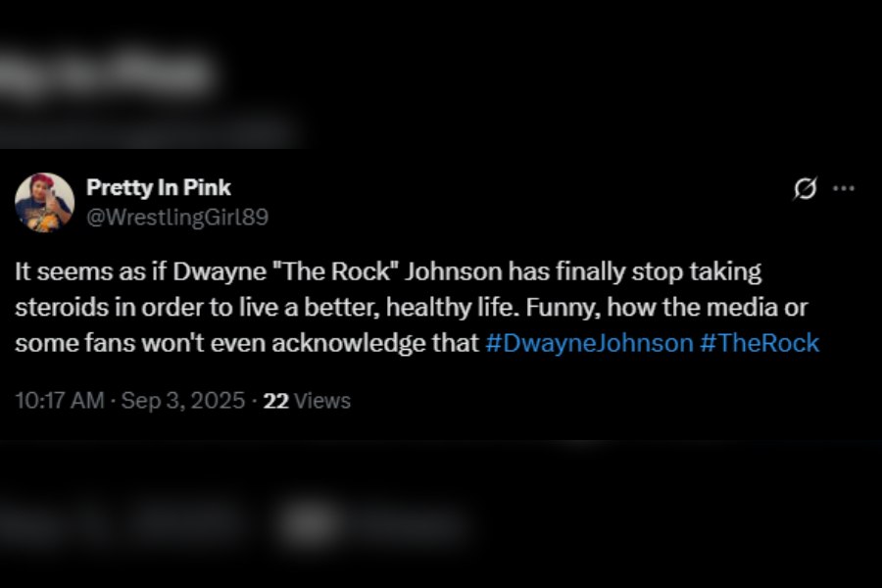The image size is (882, 588).
Task: Open the Pretty In Pink display name
Action: coord(159,187)
